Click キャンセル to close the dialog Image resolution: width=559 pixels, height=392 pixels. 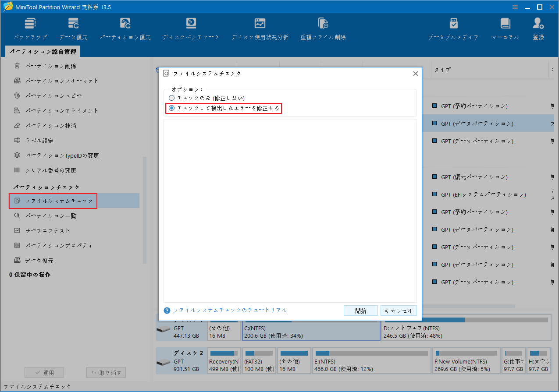click(398, 310)
